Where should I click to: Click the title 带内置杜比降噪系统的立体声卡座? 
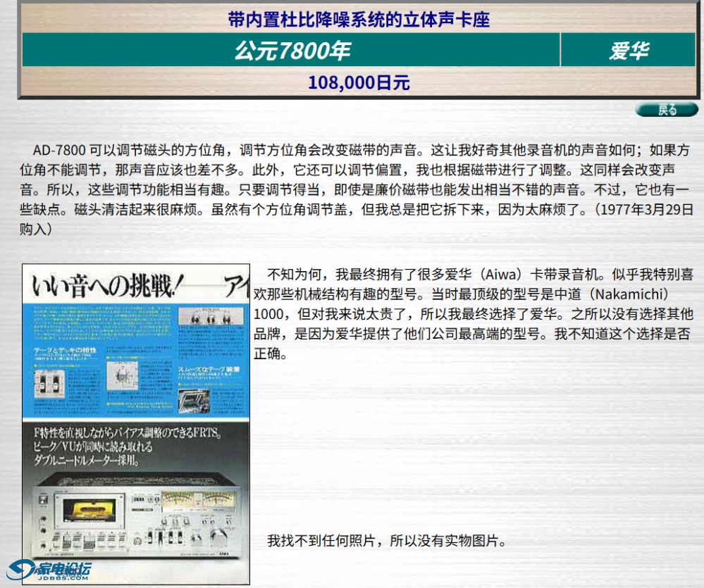[x=359, y=20]
